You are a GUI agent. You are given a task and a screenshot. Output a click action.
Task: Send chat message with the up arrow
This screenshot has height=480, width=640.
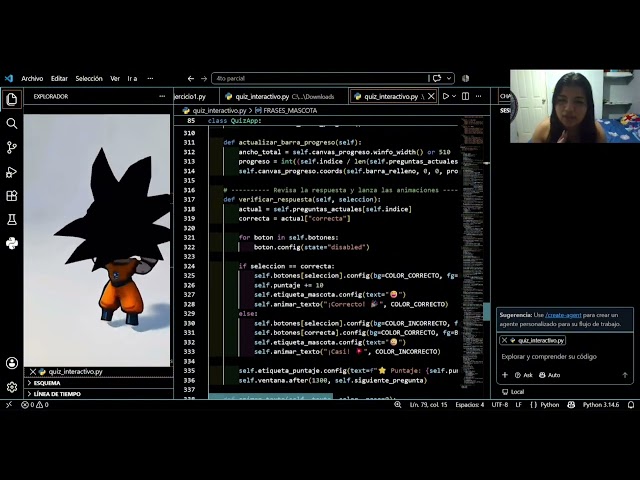[x=625, y=375]
